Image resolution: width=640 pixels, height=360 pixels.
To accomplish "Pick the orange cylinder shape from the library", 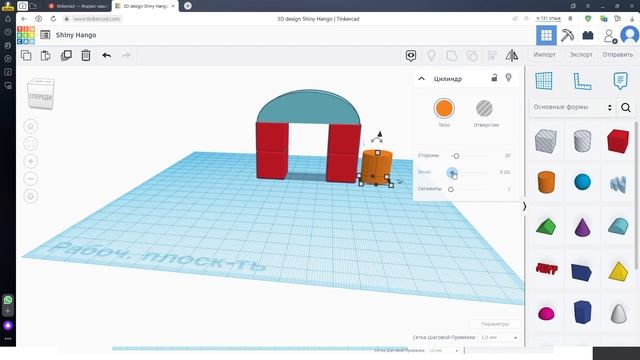I will click(546, 182).
